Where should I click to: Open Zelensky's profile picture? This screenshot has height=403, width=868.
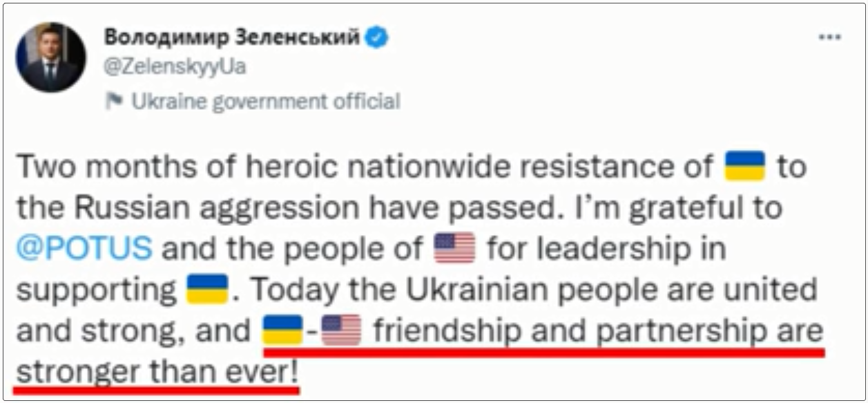coord(51,57)
